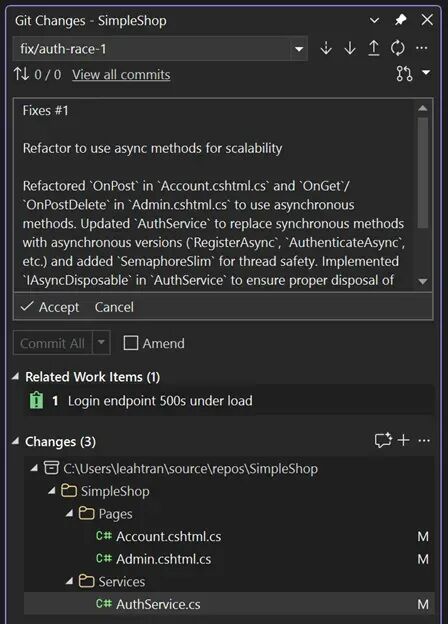The image size is (448, 624).
Task: Collapse the Changes (3) section
Action: point(16,441)
